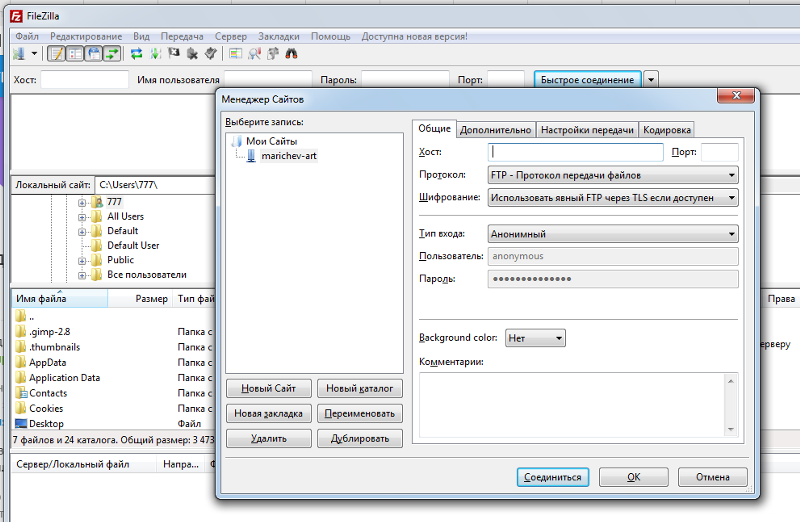The height and width of the screenshot is (522, 800).
Task: Click the disconnect from server icon
Action: pos(192,54)
